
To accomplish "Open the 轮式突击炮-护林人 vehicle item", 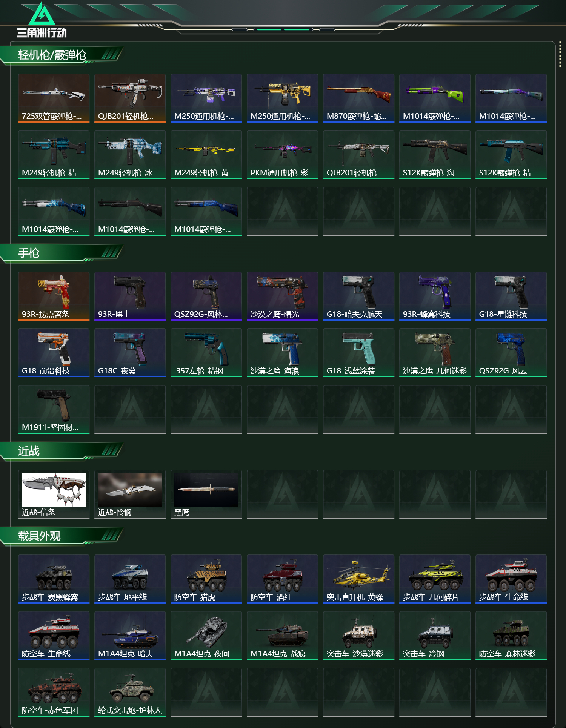I will (130, 692).
